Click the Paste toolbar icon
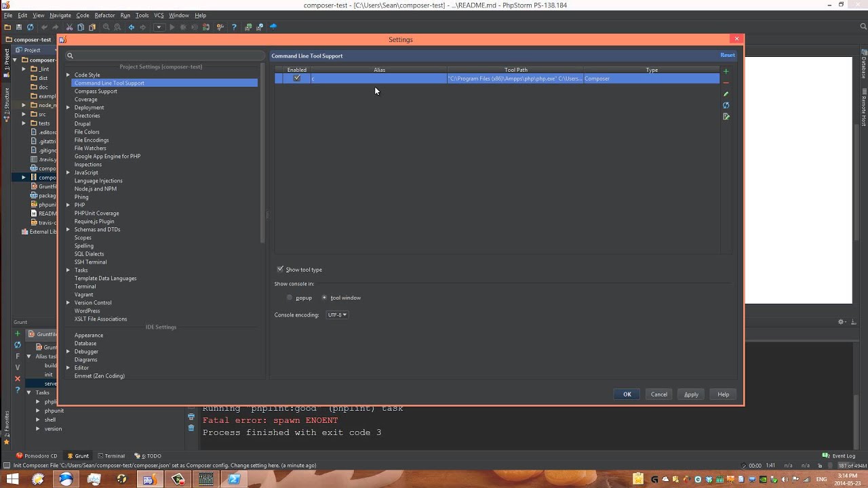 coord(92,27)
